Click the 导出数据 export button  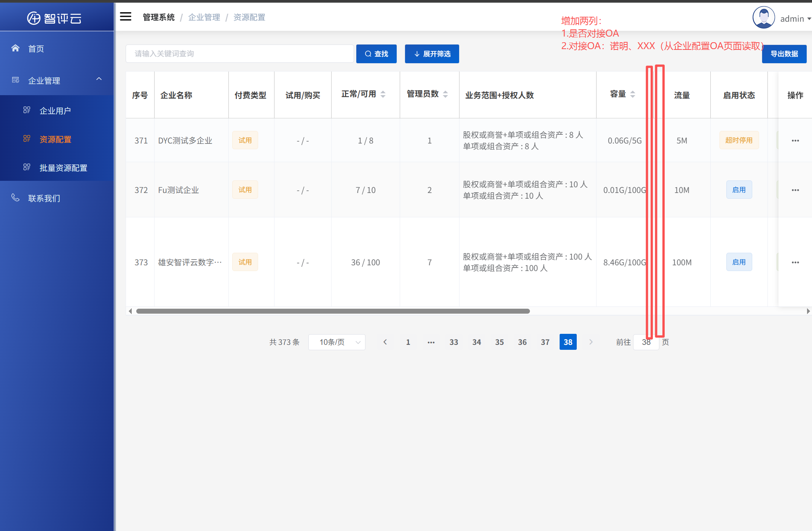click(784, 54)
